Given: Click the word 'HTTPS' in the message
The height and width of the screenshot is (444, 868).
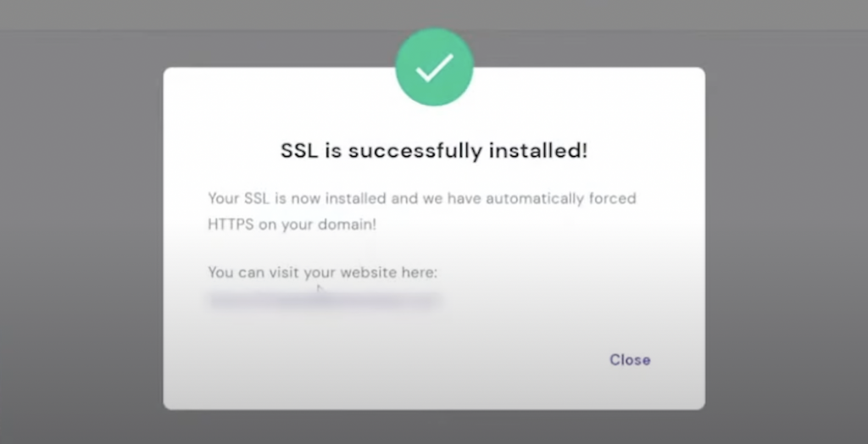Looking at the screenshot, I should (x=231, y=225).
